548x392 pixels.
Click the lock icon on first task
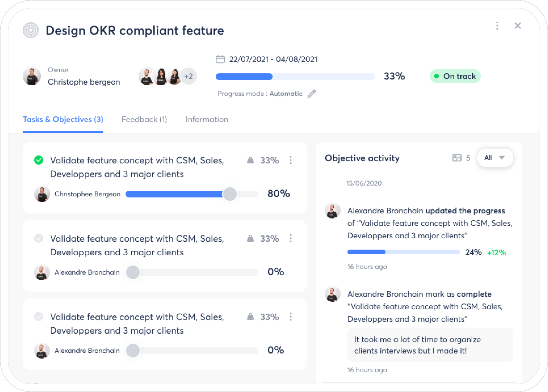point(250,160)
